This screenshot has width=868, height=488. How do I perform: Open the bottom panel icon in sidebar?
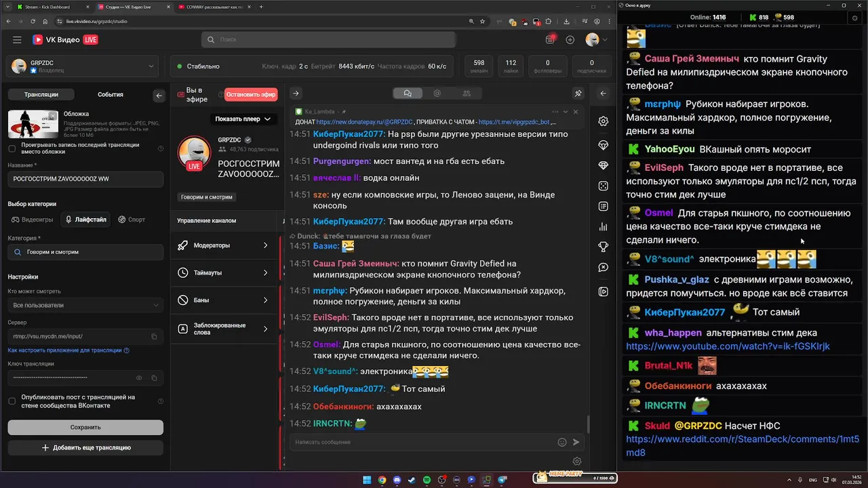[604, 292]
